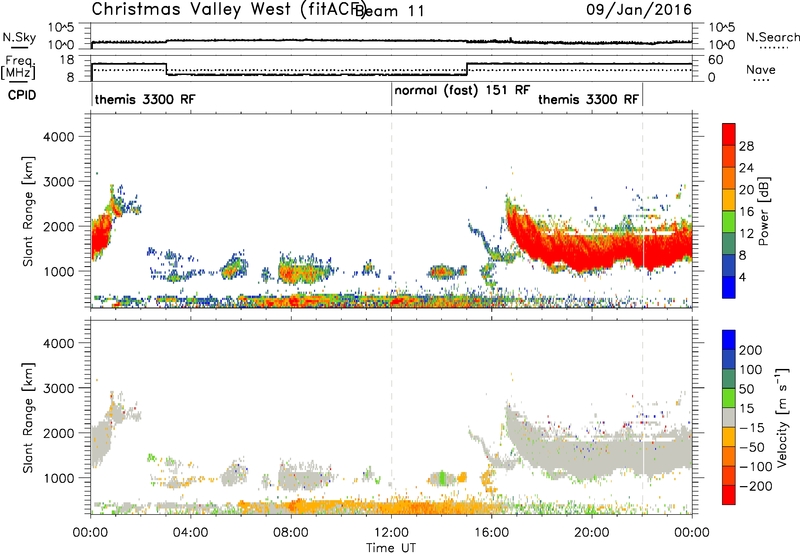Click the '-200' value on velocity color bar
Image resolution: width=800 pixels, height=554 pixels.
pos(756,486)
